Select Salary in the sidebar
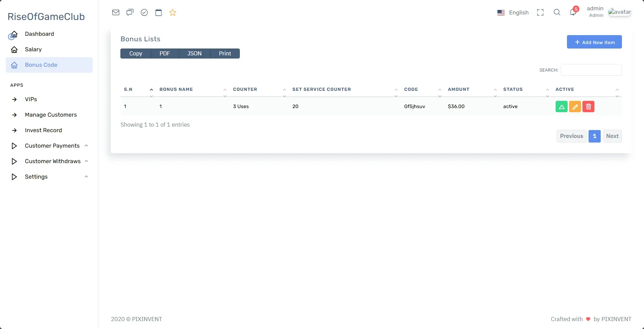 point(33,50)
